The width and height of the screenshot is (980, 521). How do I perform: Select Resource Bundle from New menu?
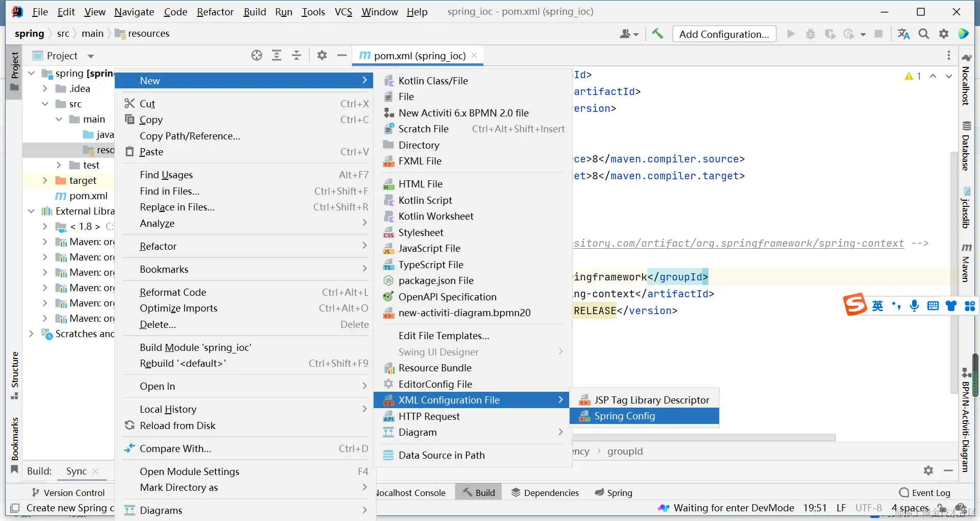coord(473,368)
